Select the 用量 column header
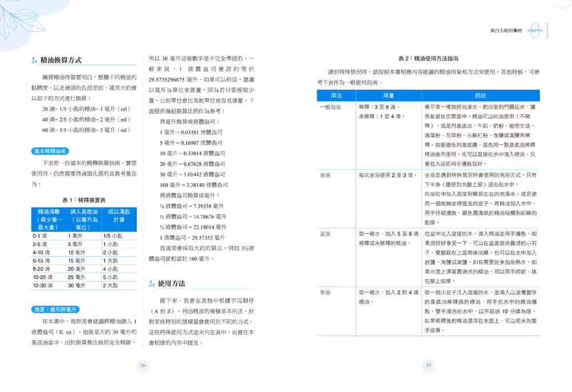Viewport: 572px width, 392px height. pyautogui.click(x=388, y=95)
